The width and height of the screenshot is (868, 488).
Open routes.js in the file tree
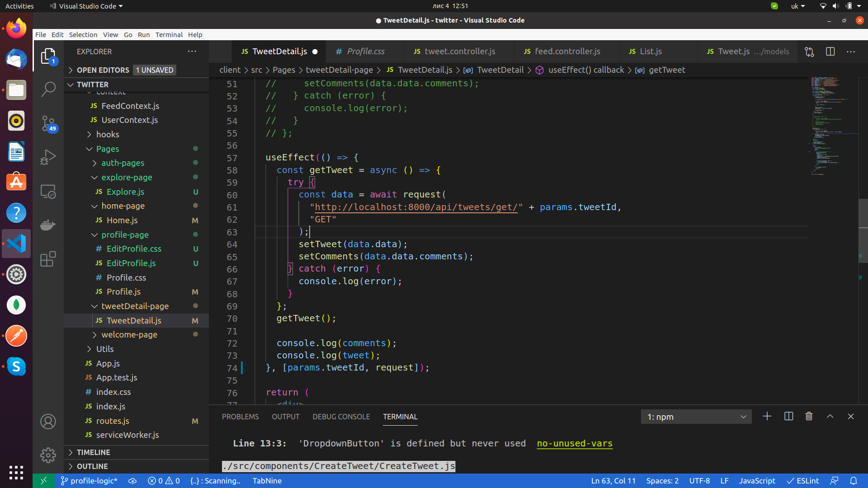pos(136,421)
